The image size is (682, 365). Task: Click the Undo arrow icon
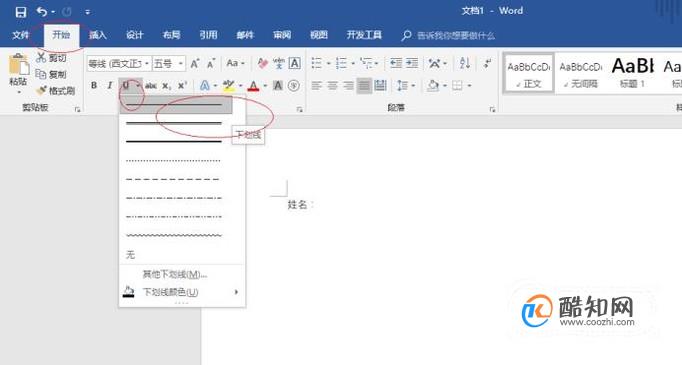(42, 12)
